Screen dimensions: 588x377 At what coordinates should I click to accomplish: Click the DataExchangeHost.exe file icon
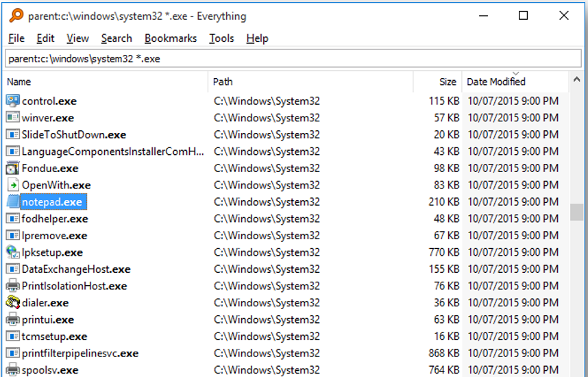(x=13, y=269)
